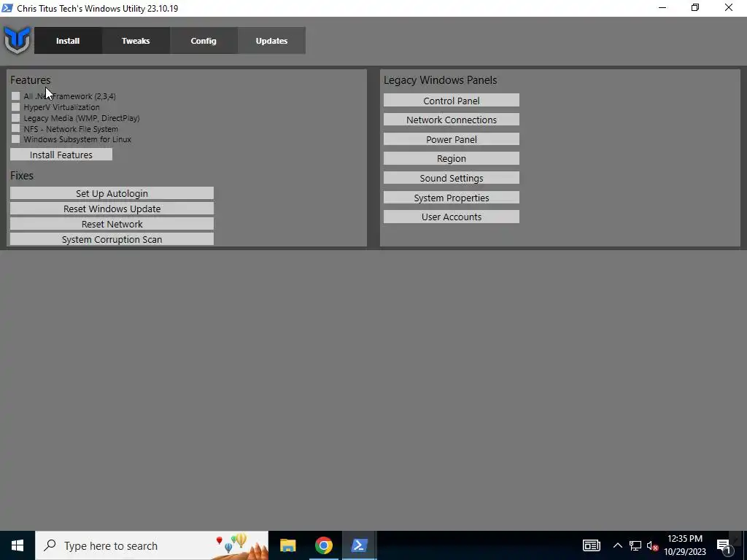
Task: Open File Explorer from taskbar
Action: tap(287, 545)
